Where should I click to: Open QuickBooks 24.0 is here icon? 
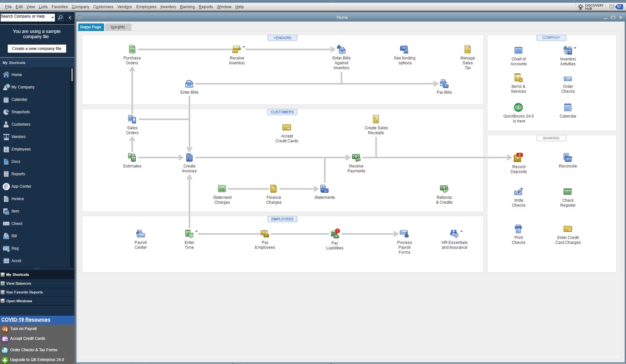[x=518, y=107]
